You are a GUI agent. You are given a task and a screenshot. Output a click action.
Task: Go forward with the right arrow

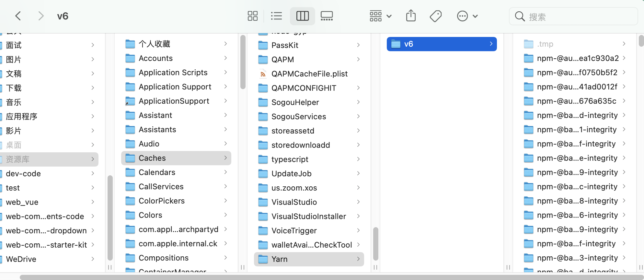40,16
